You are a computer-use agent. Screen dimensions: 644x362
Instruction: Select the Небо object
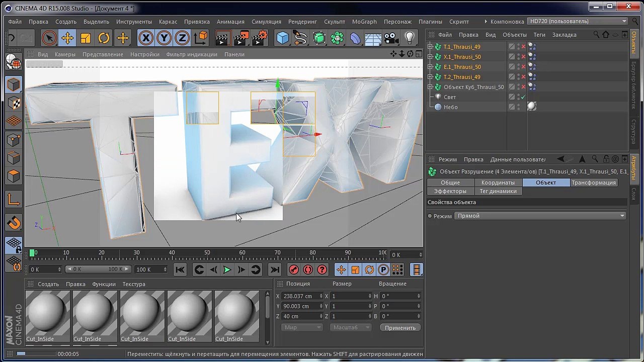pos(450,107)
